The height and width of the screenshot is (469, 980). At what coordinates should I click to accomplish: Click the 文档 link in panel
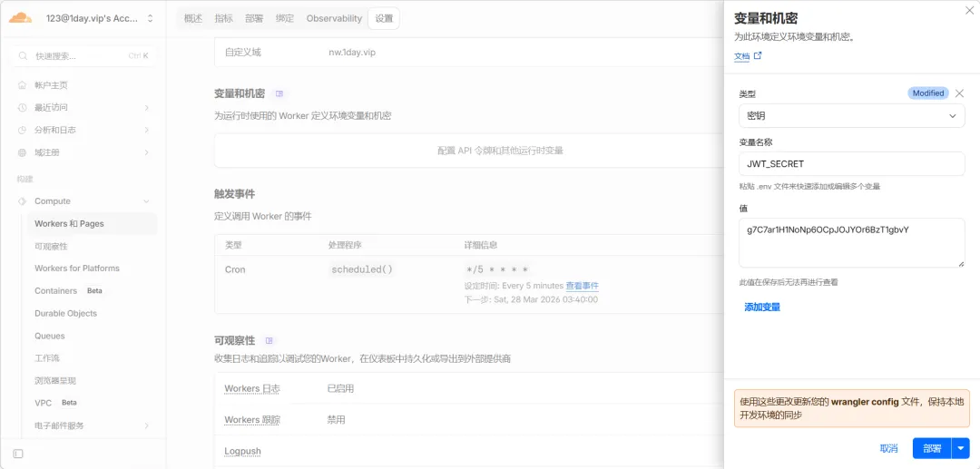[x=741, y=56]
